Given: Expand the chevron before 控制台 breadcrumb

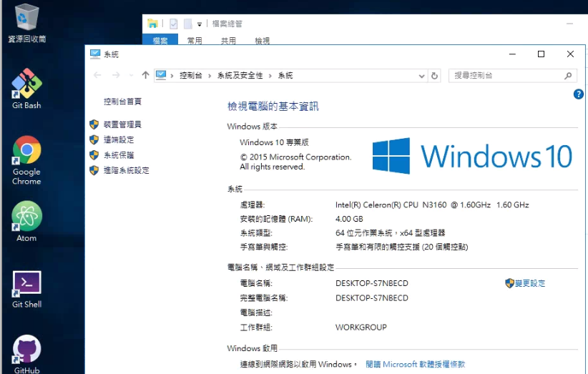Looking at the screenshot, I should [x=172, y=76].
